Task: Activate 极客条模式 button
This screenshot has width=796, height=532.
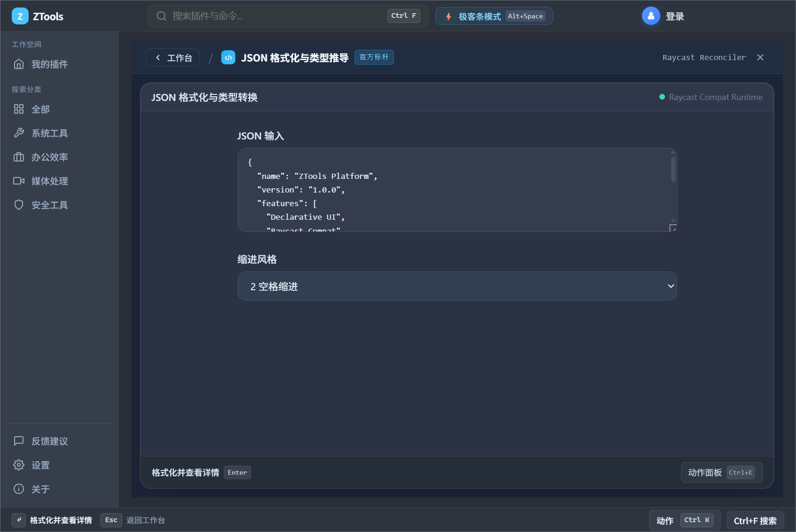Action: coord(494,16)
